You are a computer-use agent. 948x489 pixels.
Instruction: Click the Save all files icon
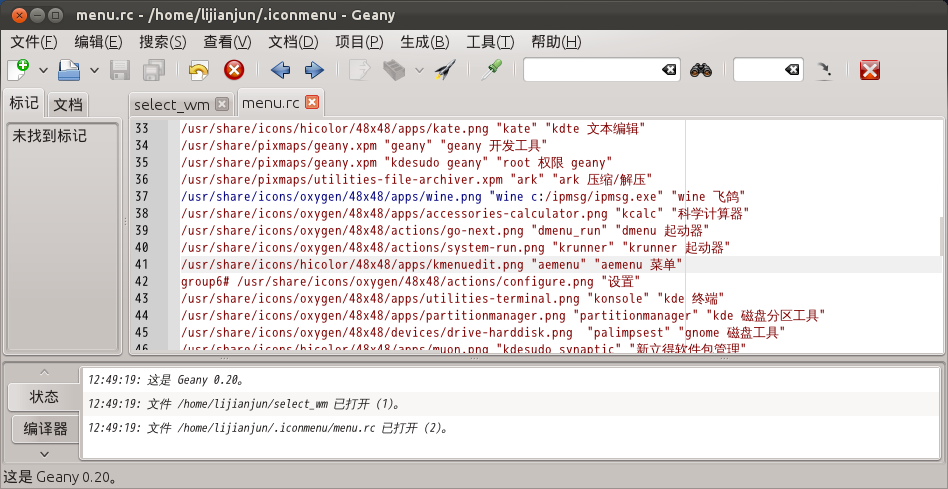pos(154,70)
